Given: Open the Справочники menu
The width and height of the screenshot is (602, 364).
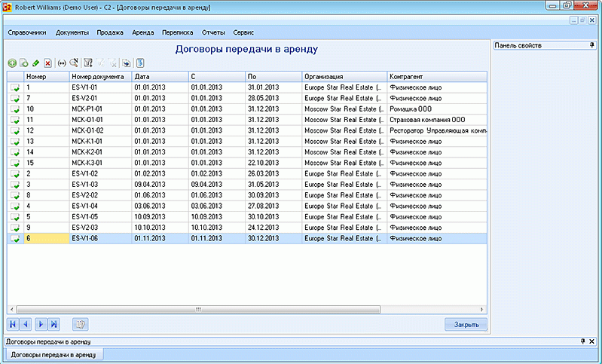Looking at the screenshot, I should point(27,33).
